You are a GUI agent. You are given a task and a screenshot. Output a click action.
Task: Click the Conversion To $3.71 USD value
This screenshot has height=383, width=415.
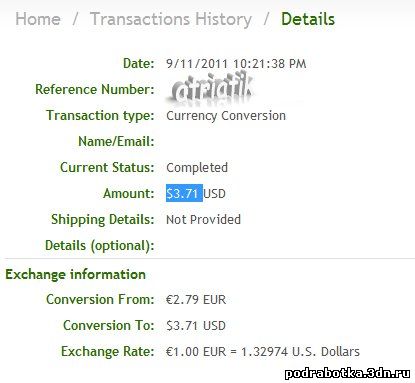(196, 326)
